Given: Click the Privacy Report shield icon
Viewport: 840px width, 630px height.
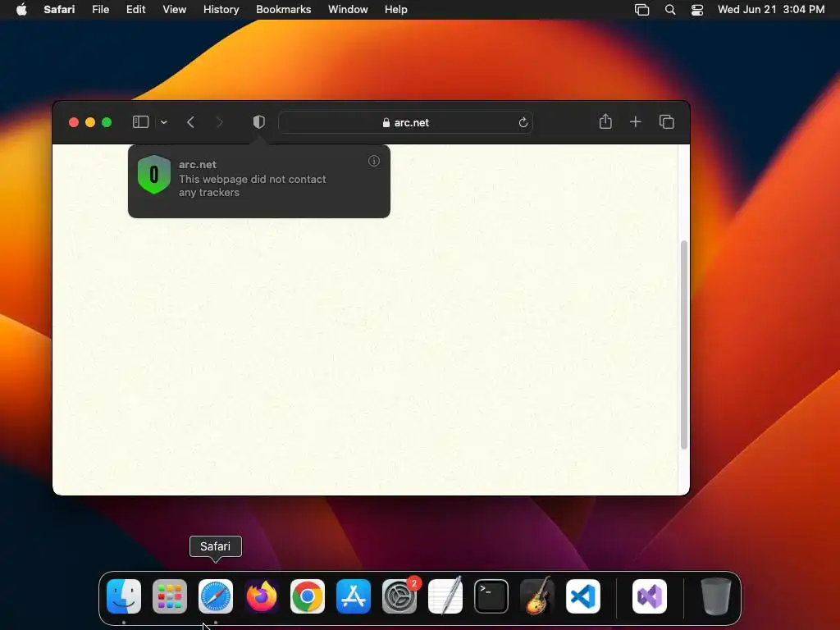Looking at the screenshot, I should pyautogui.click(x=258, y=122).
